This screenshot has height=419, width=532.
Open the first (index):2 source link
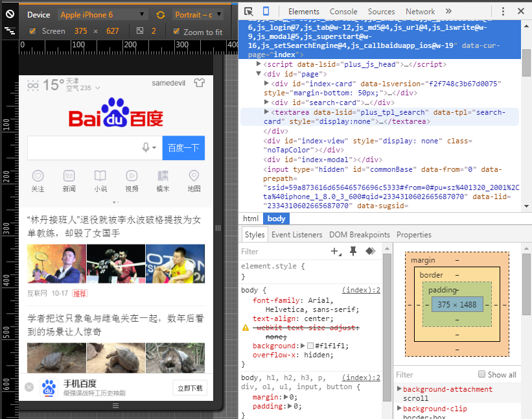click(x=361, y=290)
